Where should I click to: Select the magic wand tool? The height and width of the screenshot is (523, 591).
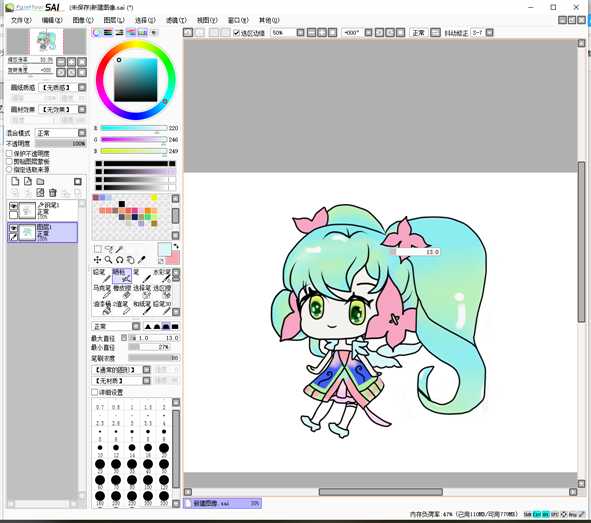[x=119, y=249]
